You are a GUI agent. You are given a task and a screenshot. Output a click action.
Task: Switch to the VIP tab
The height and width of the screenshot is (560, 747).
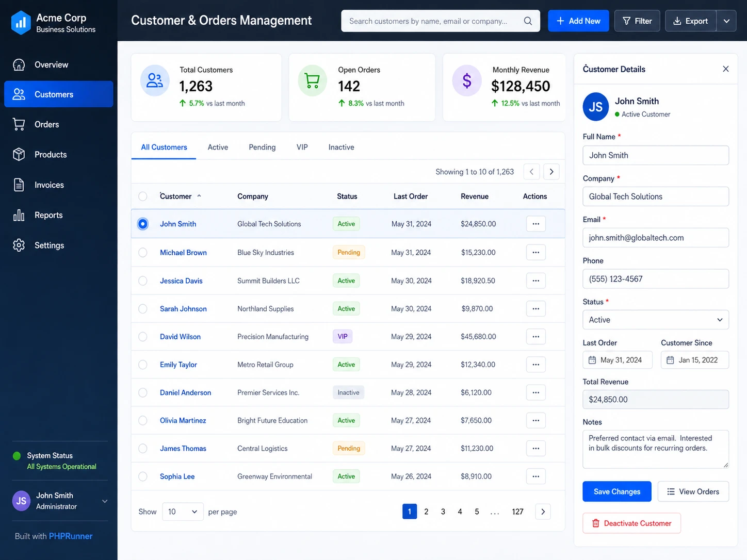(302, 147)
